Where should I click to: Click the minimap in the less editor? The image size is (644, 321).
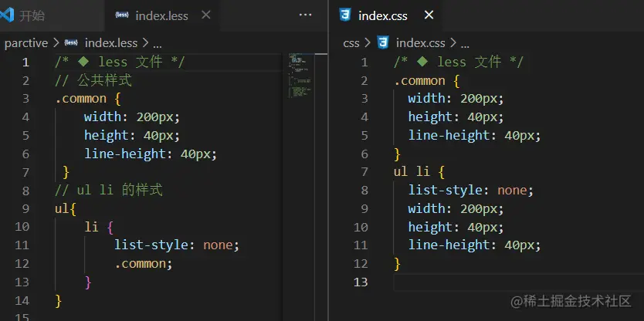coord(300,76)
